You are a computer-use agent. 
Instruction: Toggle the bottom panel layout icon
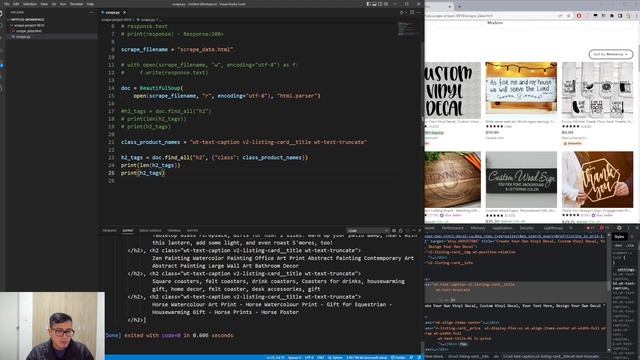pyautogui.click(x=374, y=4)
